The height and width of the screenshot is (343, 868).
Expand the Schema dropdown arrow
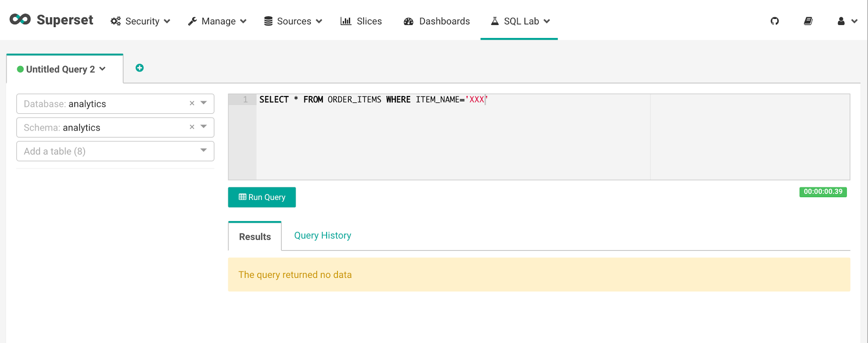click(204, 127)
